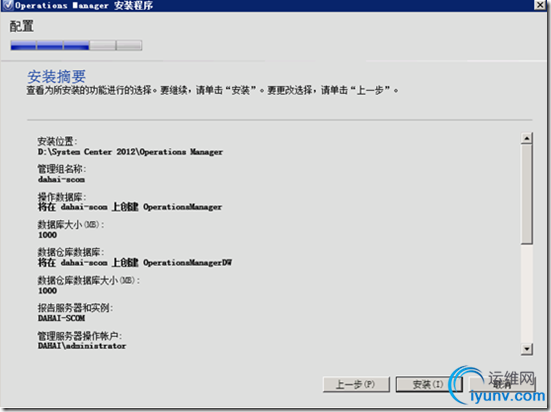Viewport: 551px width, 412px height.
Task: Click the 数据仓库数据库 label
Action: [71, 252]
